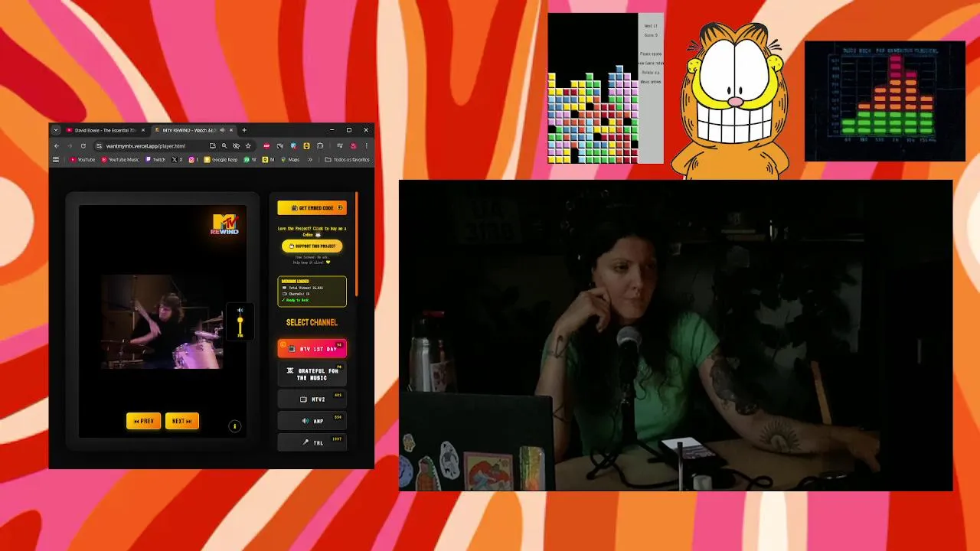Open the Chrome profile avatar

coord(353,145)
